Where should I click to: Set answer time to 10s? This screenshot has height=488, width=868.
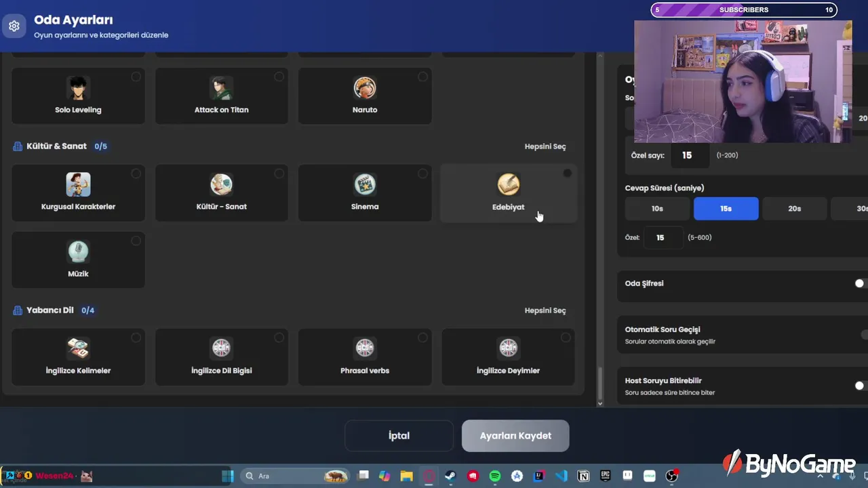tap(657, 209)
